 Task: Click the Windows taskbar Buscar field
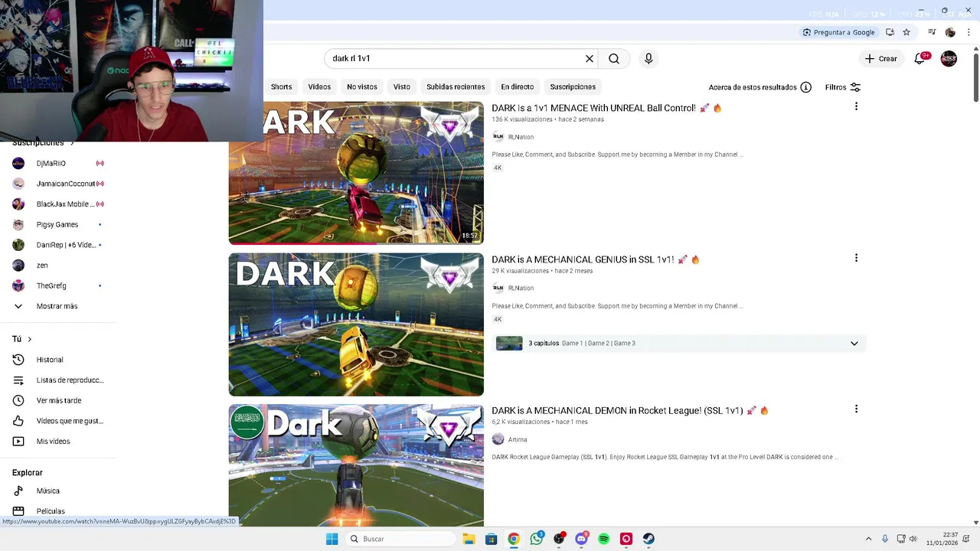[400, 539]
